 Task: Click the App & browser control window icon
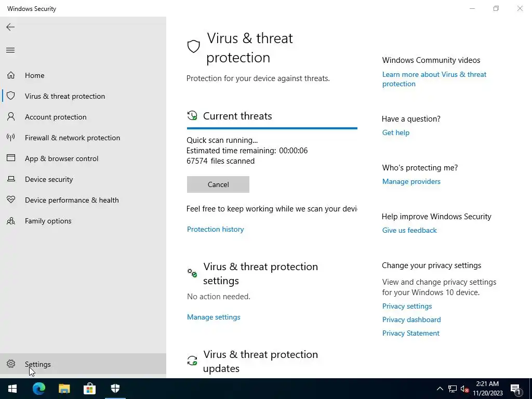11,158
